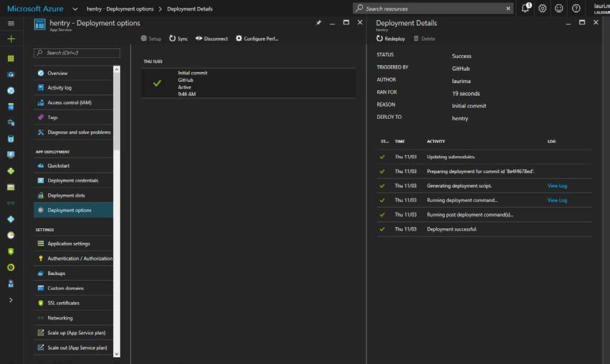The image size is (610, 364).
Task: Focus the Search resources box
Action: (433, 8)
